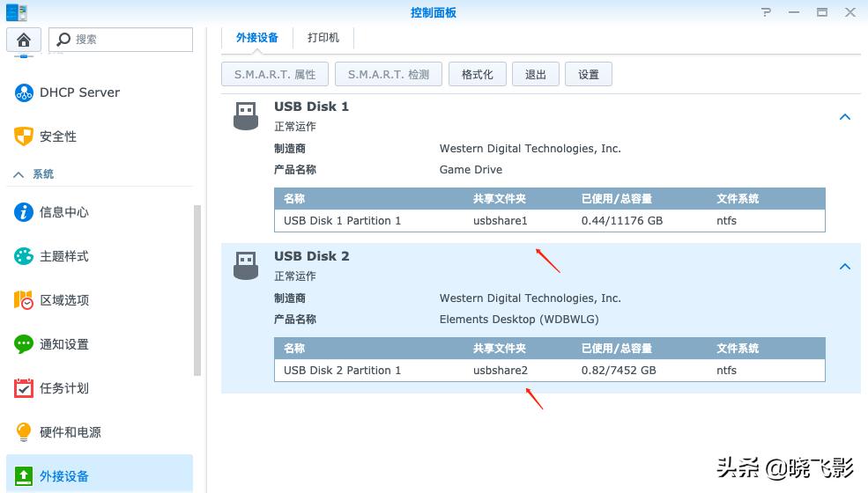
Task: Click USB Disk 1 manufacturer Western Digital text
Action: 530,148
